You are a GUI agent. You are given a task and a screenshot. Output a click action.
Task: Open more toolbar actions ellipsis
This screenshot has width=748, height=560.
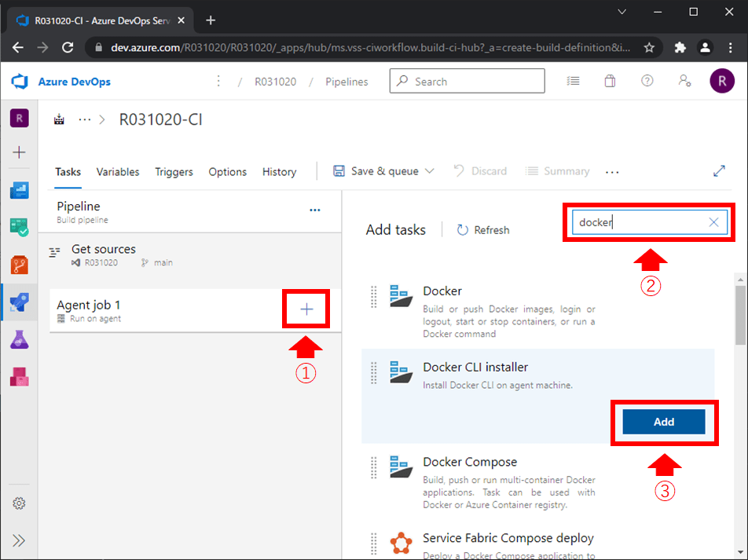[x=612, y=172]
